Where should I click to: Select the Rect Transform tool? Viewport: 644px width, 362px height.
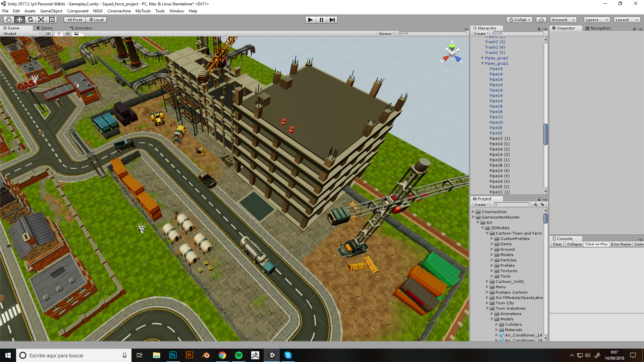click(52, 20)
